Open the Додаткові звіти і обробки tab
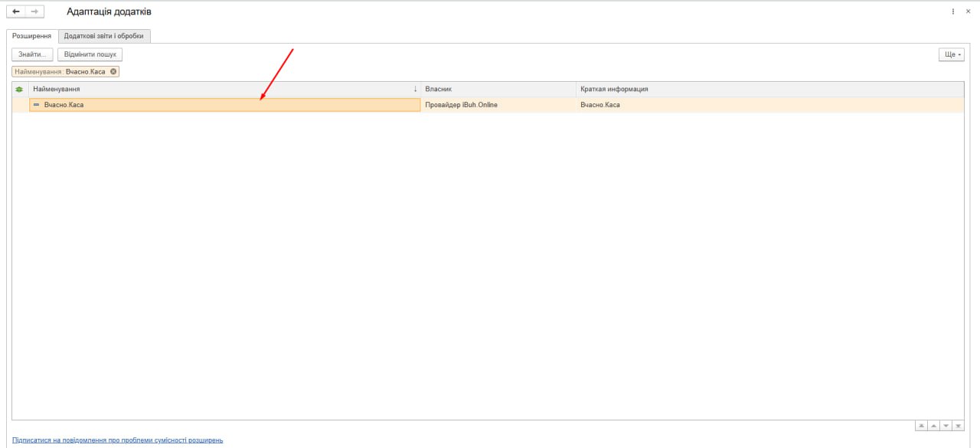The width and height of the screenshot is (980, 448). pyautogui.click(x=104, y=36)
